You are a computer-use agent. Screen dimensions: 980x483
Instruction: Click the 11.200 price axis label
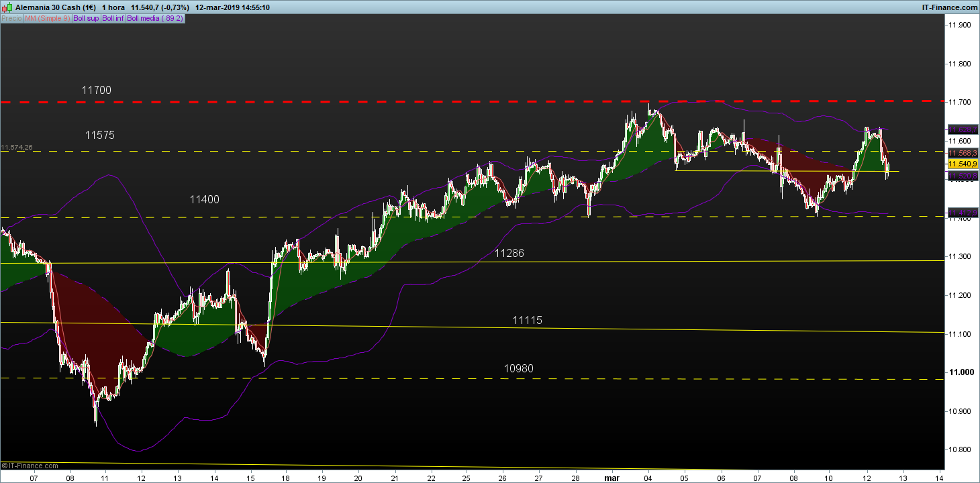[x=959, y=295]
